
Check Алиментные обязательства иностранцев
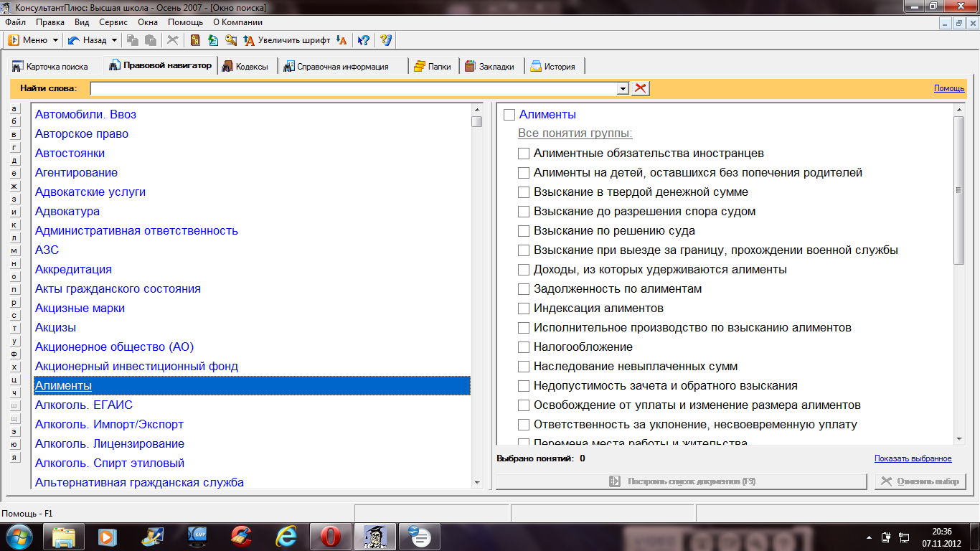click(x=524, y=154)
